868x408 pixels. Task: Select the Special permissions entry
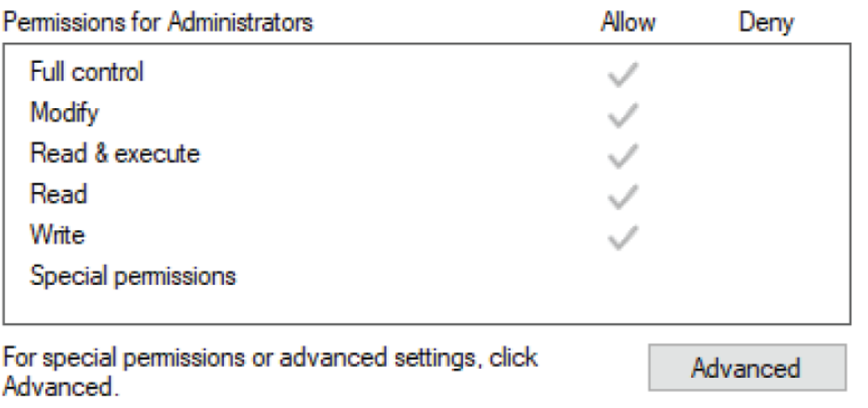pyautogui.click(x=133, y=276)
